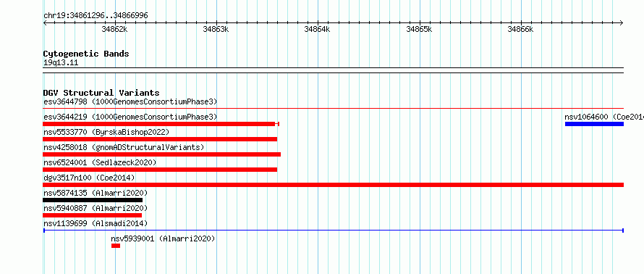This screenshot has height=274, width=644.
Task: Click the 19q13.11 band label
Action: [x=61, y=63]
